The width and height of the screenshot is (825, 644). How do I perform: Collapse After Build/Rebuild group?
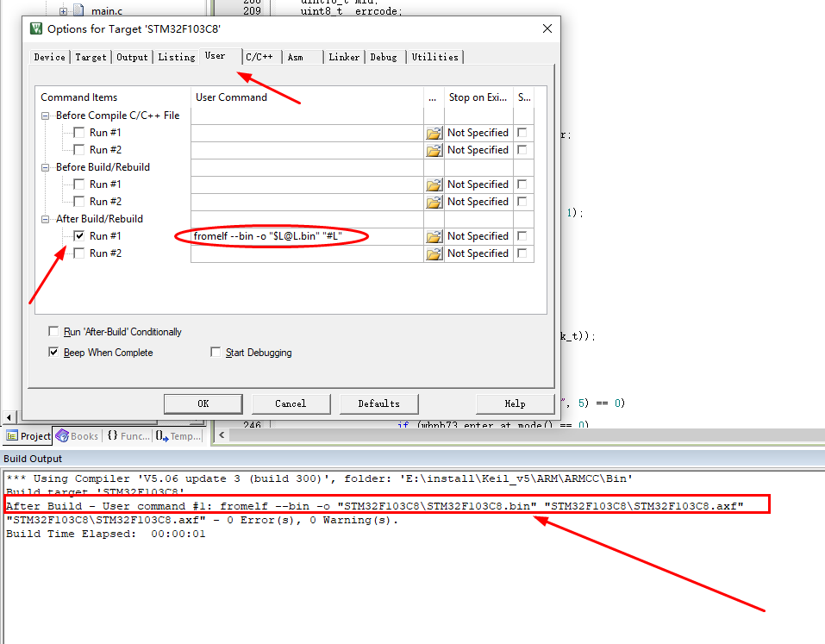pos(45,219)
